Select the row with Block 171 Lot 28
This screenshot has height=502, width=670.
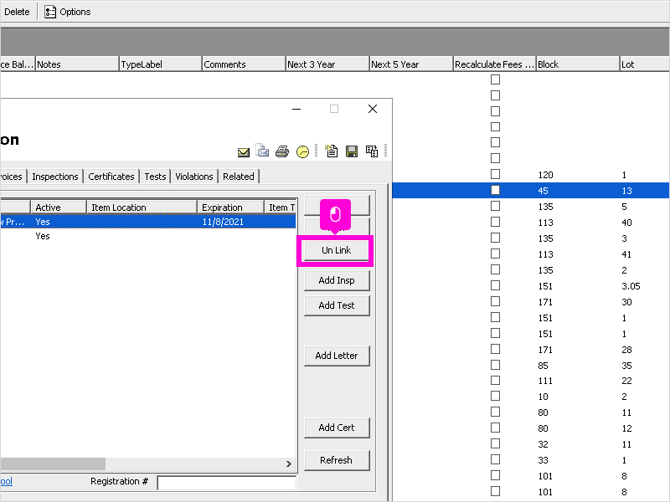tap(531, 349)
